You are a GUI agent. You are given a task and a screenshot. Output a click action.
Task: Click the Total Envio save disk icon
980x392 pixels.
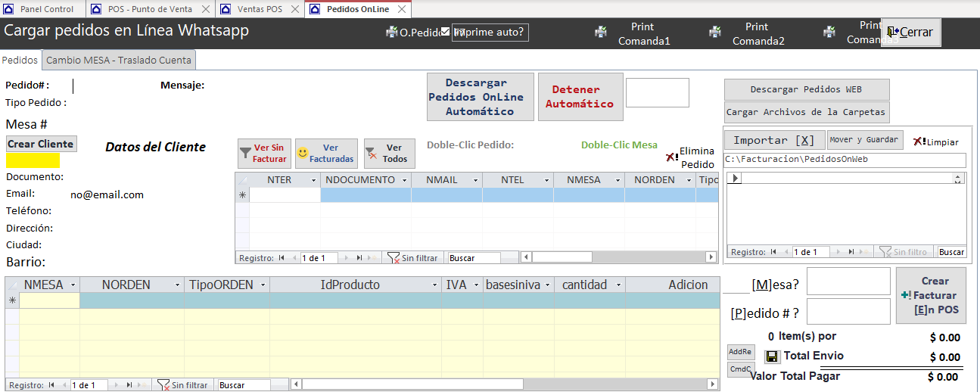tap(772, 356)
